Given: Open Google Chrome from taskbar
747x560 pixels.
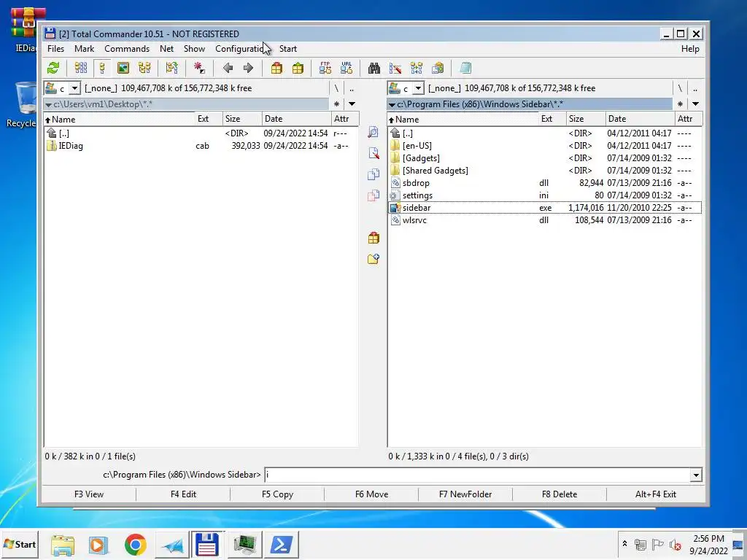Looking at the screenshot, I should [x=135, y=545].
